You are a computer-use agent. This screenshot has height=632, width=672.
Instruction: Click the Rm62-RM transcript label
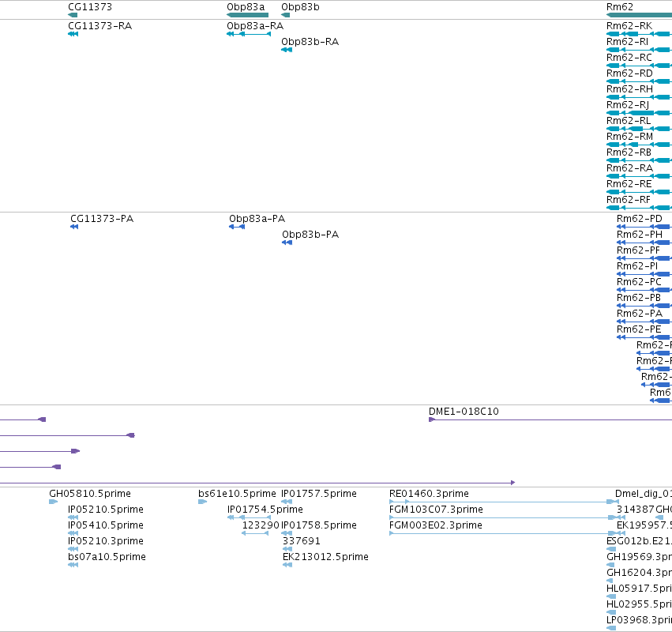(x=629, y=137)
